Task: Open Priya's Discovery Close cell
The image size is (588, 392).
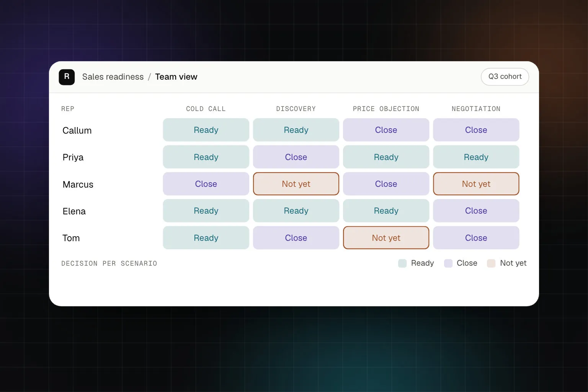Action: pyautogui.click(x=296, y=157)
